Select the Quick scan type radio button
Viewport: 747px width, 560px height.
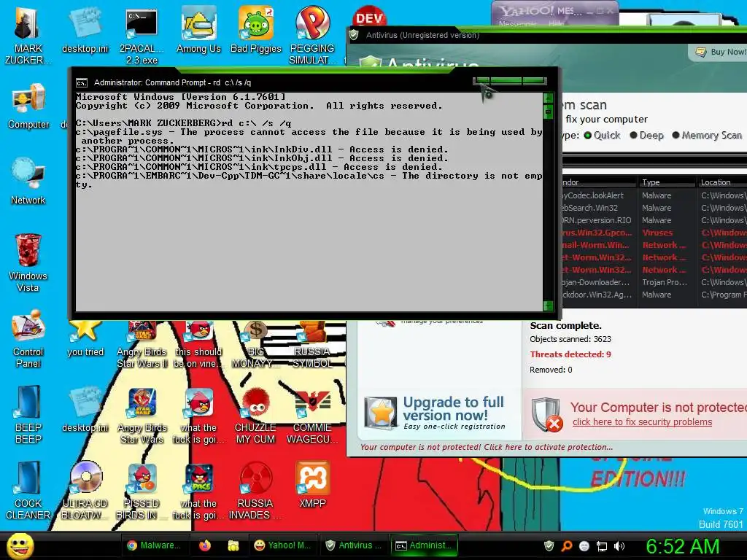pyautogui.click(x=588, y=135)
